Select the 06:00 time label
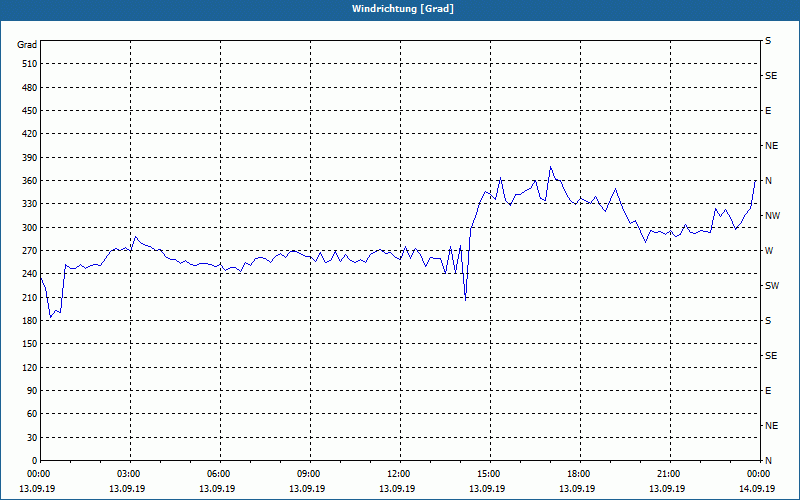The image size is (800, 500). point(220,474)
